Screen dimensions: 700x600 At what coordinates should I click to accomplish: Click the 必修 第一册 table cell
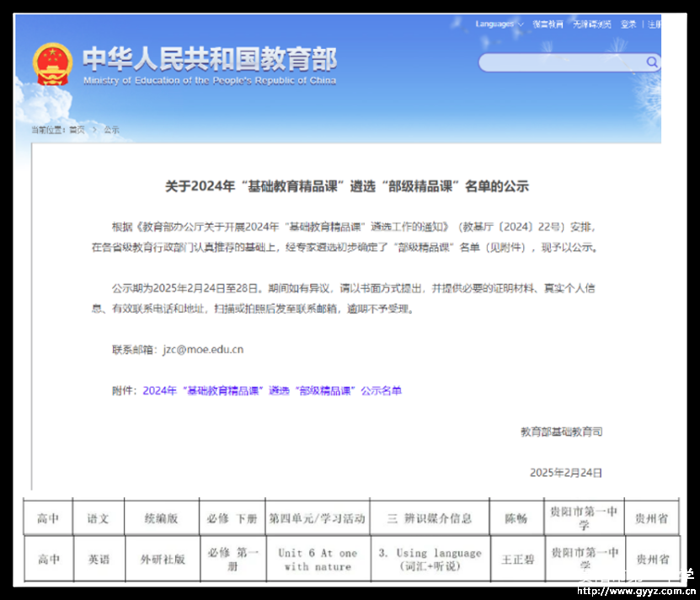point(233,559)
